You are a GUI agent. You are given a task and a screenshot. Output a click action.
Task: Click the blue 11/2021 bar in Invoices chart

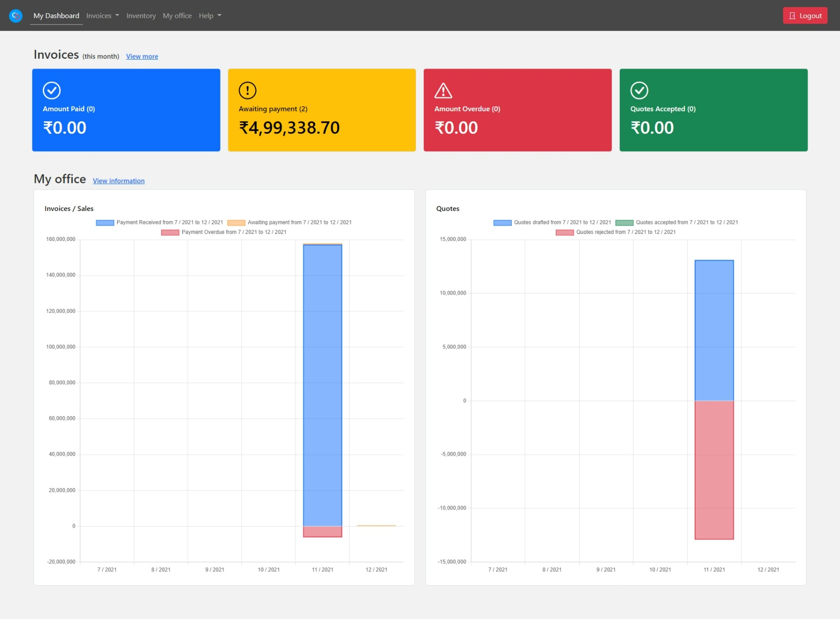coord(322,385)
